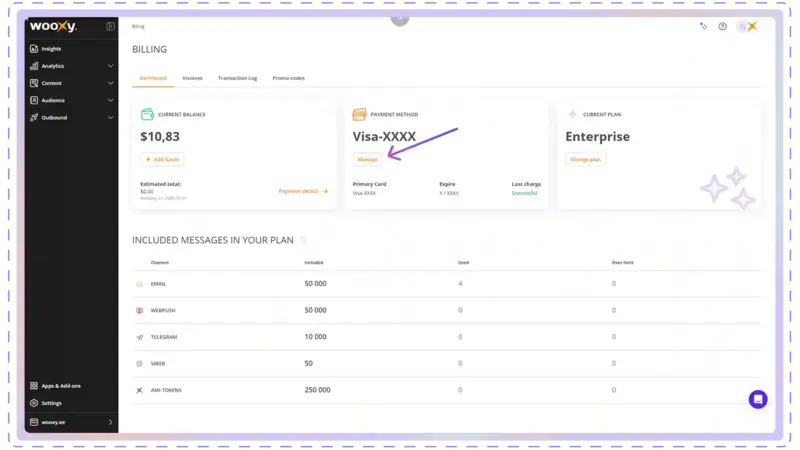Open the help question mark icon

coord(722,27)
